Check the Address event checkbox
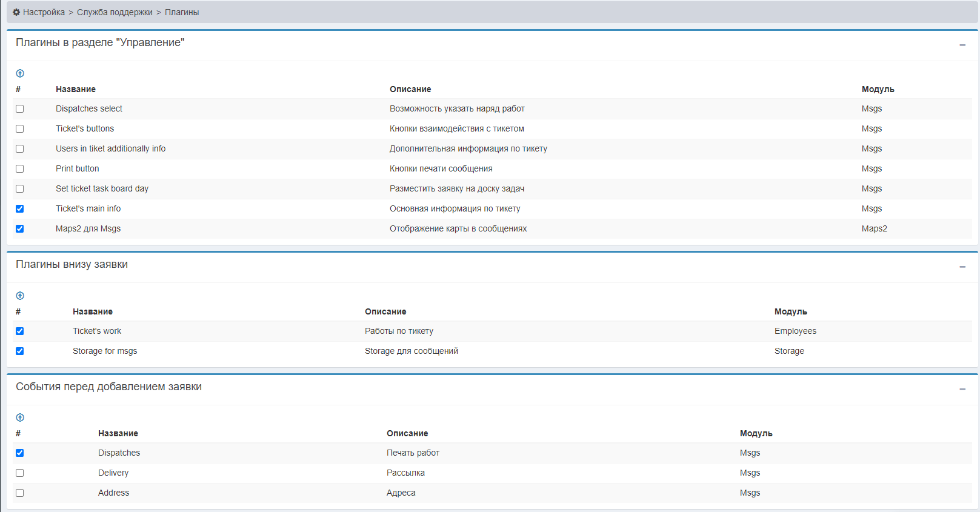The height and width of the screenshot is (512, 980). coord(20,493)
